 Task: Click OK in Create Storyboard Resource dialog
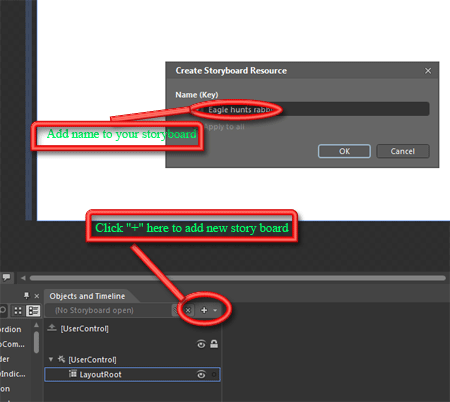[344, 151]
